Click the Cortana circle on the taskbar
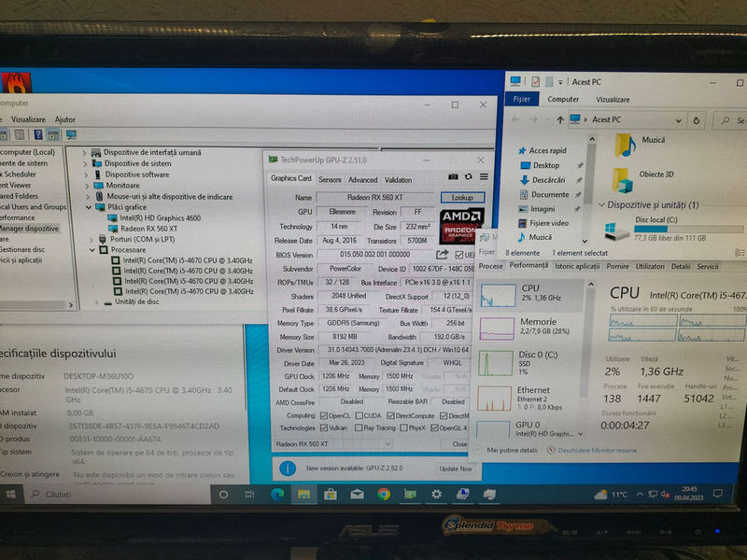The height and width of the screenshot is (560, 747). tap(223, 495)
